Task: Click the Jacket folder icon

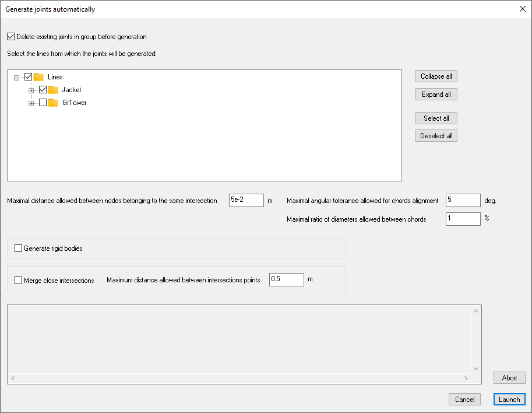Action: point(53,90)
